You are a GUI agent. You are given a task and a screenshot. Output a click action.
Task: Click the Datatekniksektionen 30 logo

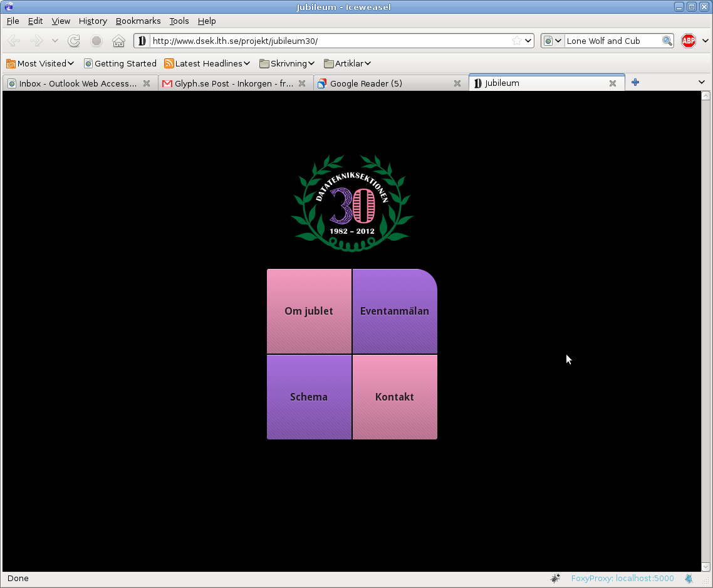352,203
